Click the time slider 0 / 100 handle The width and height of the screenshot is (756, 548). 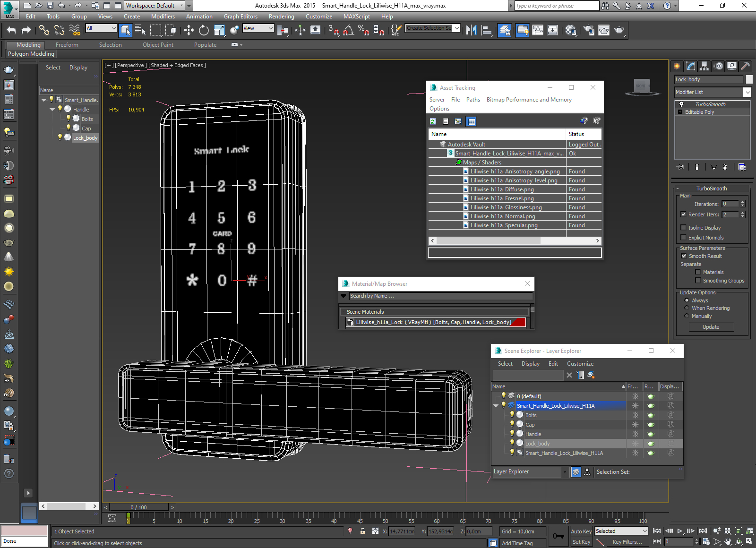(139, 507)
